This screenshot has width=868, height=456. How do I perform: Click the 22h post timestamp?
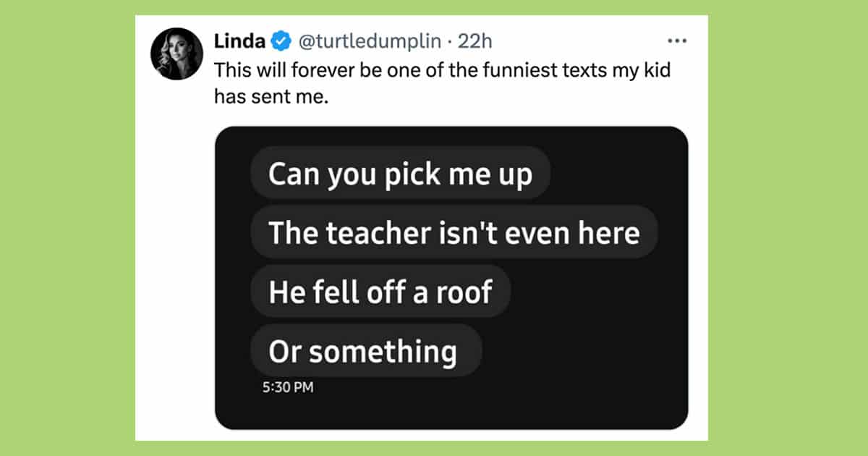point(475,42)
